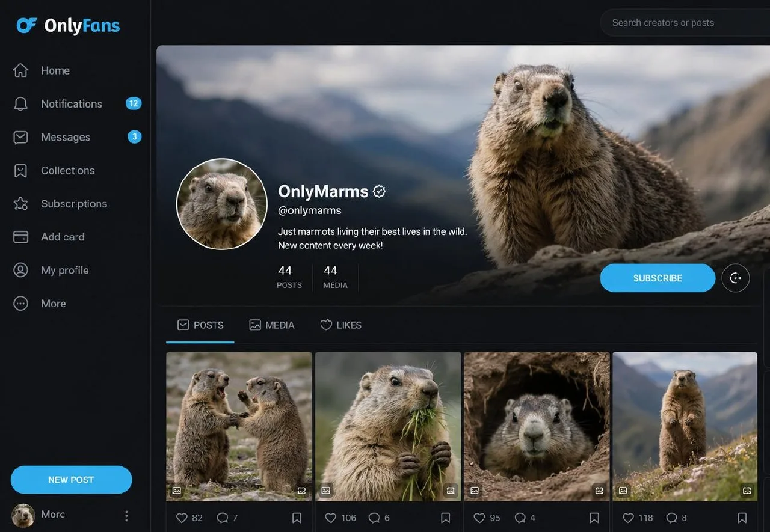Open the marmot eating grass post

pos(388,427)
